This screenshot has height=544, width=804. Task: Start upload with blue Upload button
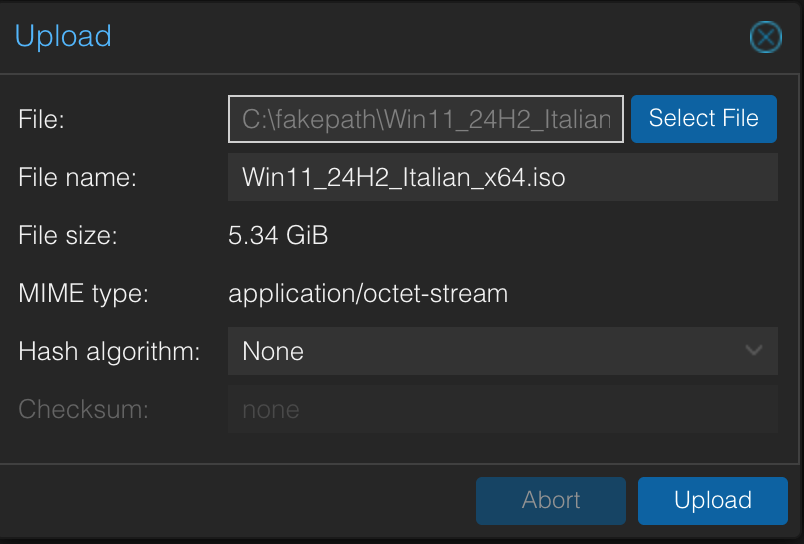tap(713, 500)
